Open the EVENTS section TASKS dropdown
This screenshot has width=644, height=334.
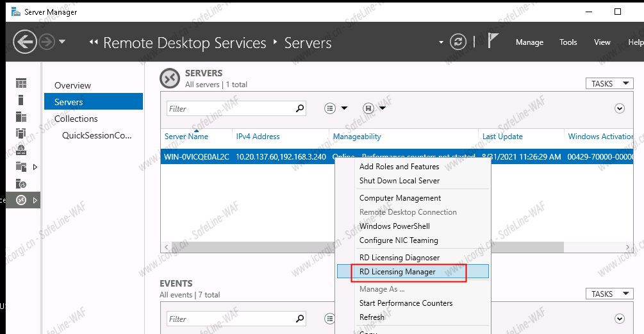[609, 294]
